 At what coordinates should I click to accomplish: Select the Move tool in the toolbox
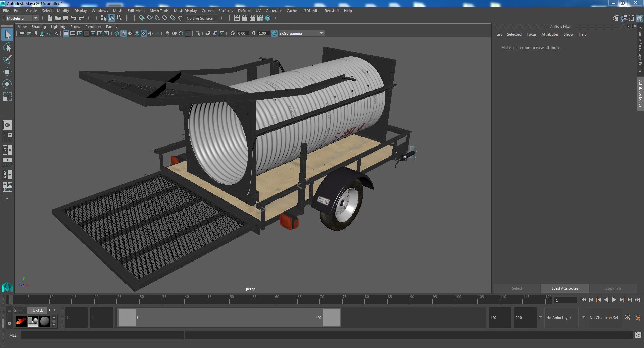[7, 72]
